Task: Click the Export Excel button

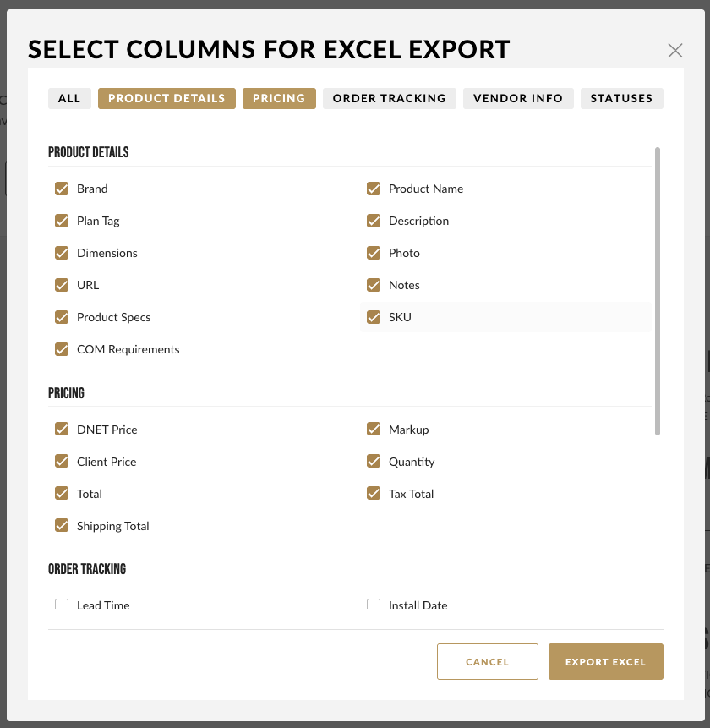Action: coord(605,661)
